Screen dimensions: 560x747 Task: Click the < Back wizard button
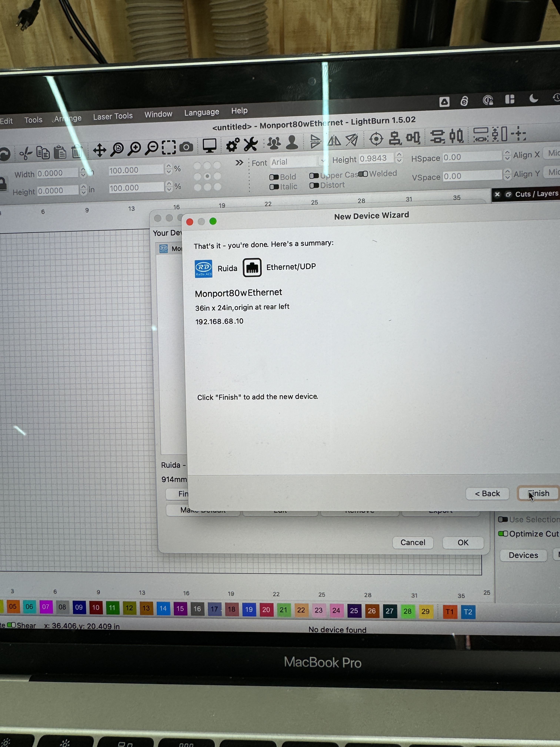tap(487, 494)
